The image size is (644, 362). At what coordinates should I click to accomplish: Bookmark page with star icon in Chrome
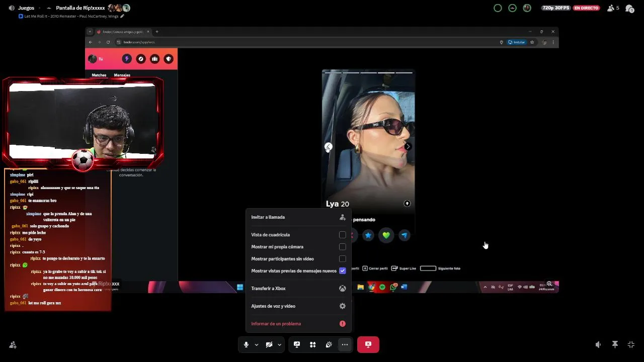[532, 42]
